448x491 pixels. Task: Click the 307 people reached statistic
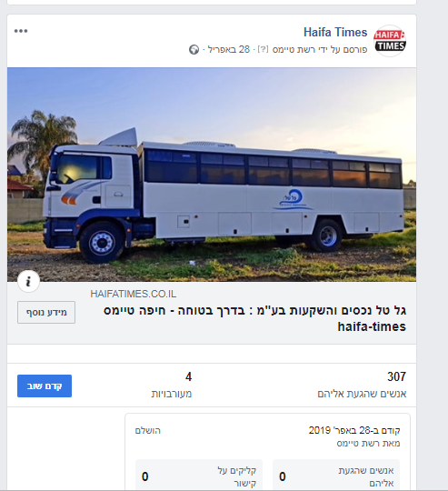(362, 385)
